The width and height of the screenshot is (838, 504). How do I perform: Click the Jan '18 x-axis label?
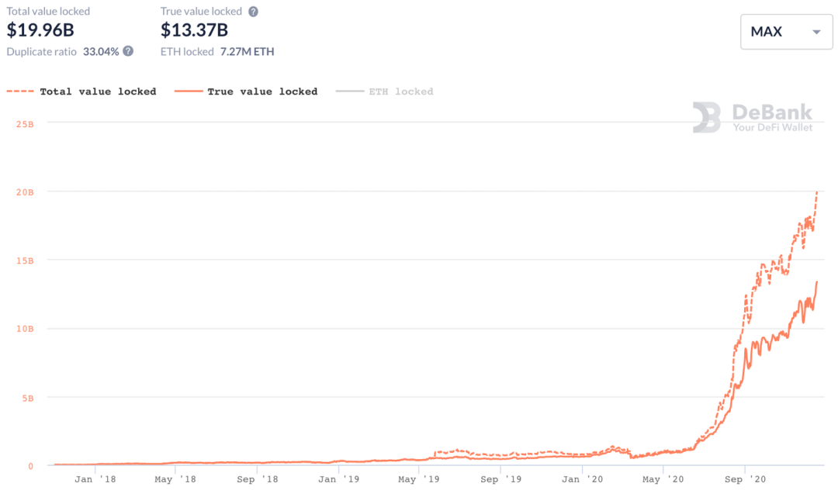pos(95,480)
